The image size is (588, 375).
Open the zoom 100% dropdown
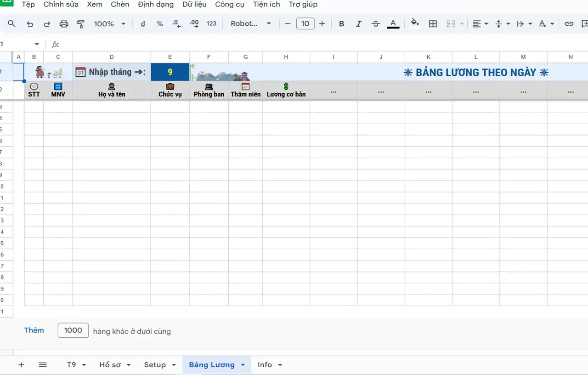(x=110, y=24)
